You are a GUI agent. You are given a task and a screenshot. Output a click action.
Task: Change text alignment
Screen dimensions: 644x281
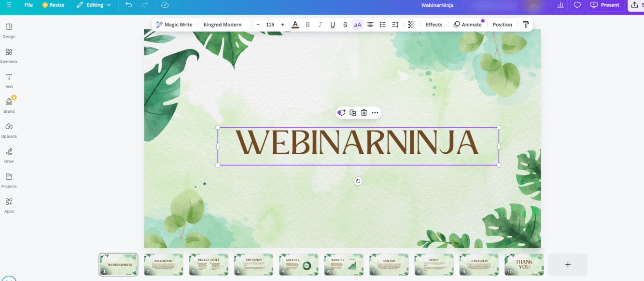click(370, 25)
